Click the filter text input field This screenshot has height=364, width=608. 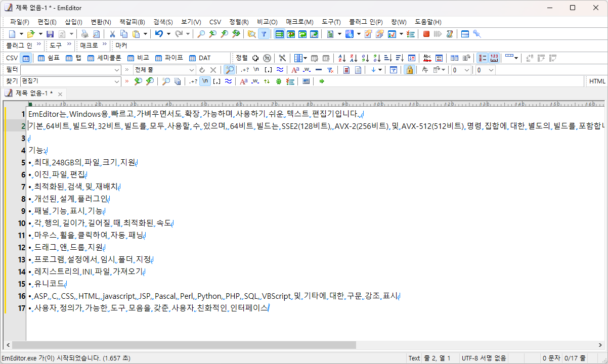[x=71, y=70]
